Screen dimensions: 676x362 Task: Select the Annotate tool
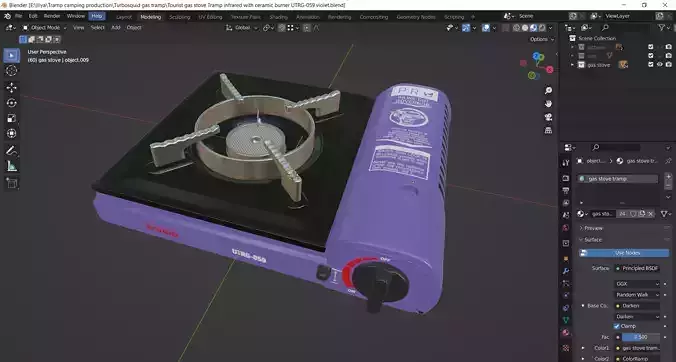(12, 151)
